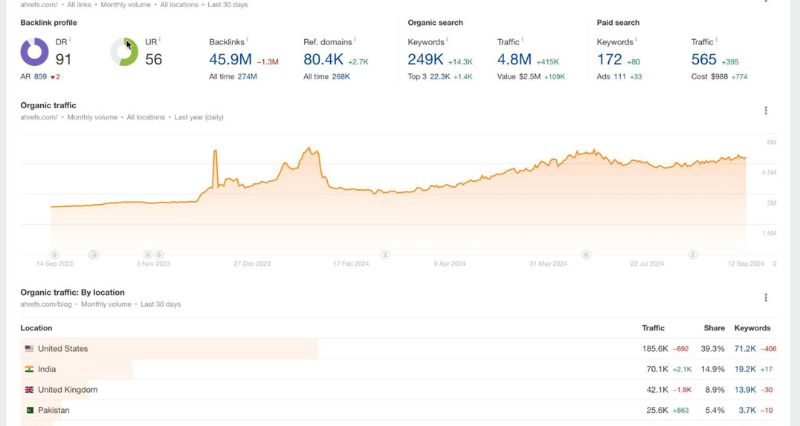
Task: Click the 185.6K traffic value
Action: click(x=655, y=348)
